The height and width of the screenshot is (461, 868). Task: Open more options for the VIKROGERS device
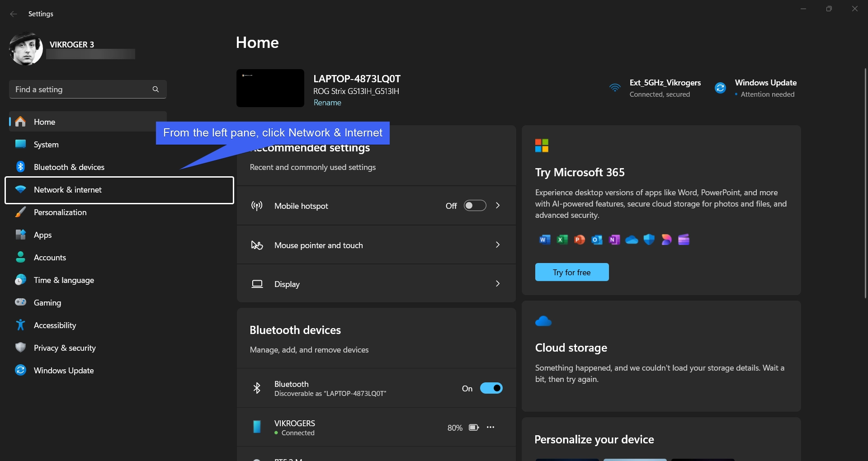491,427
